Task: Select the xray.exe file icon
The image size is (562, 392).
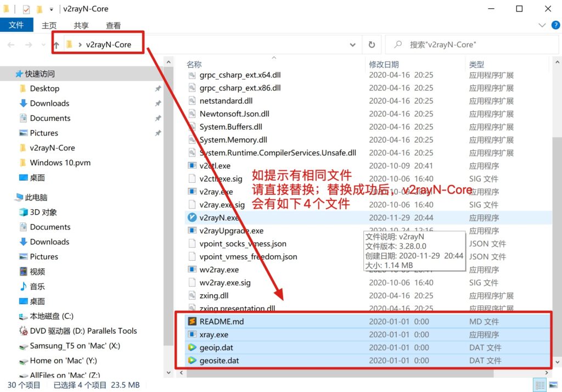Action: [192, 334]
